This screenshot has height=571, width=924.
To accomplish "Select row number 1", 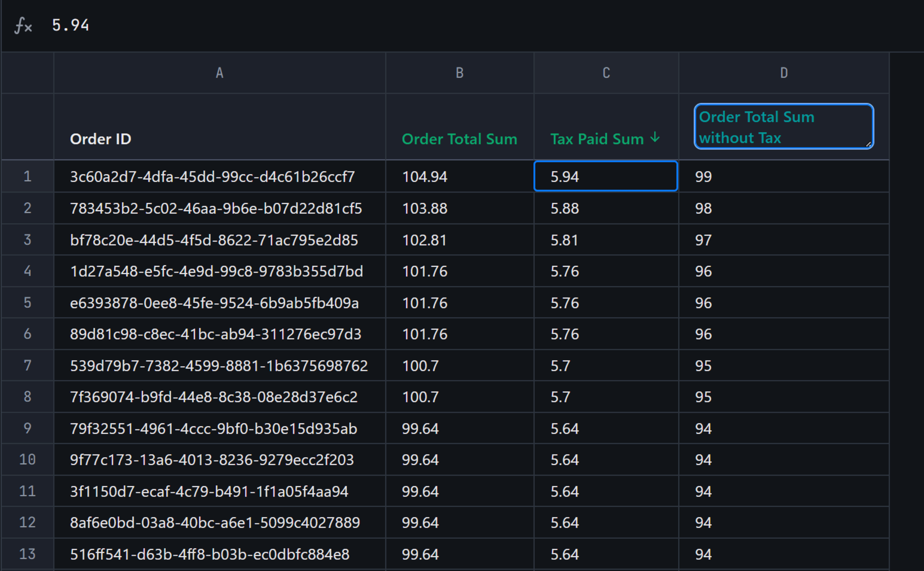I will [x=27, y=176].
